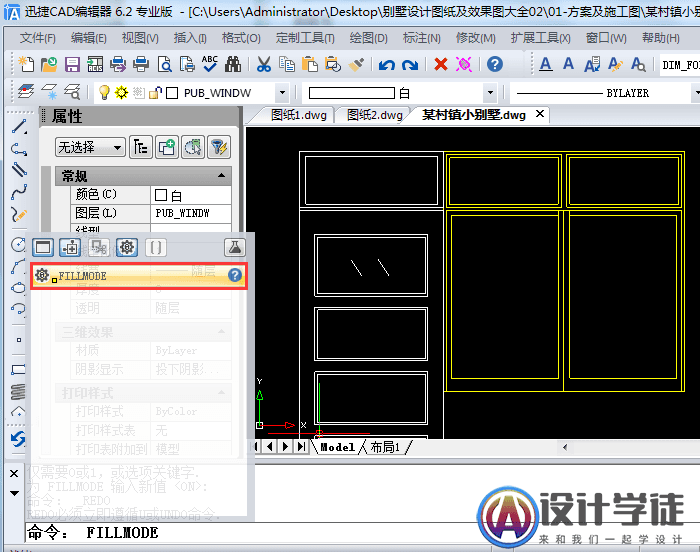
Task: Jump to the last layout tab arrow
Action: coord(301,446)
